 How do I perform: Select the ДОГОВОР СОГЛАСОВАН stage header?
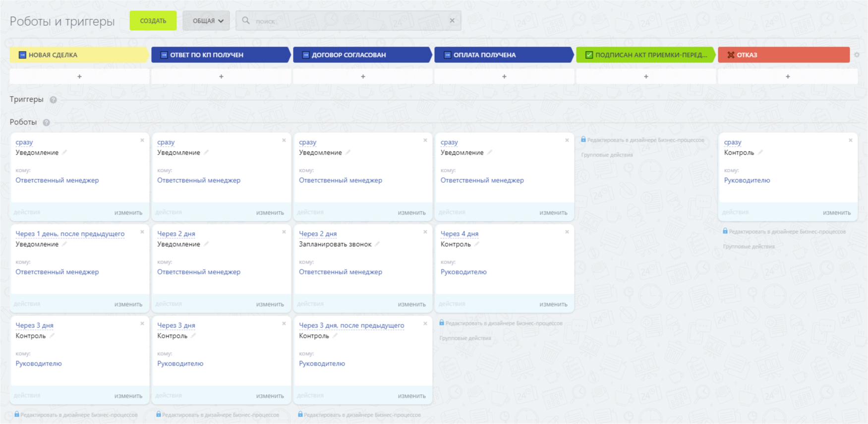tap(362, 55)
